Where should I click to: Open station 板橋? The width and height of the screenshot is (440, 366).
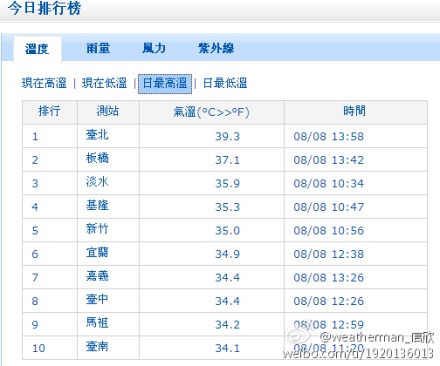pyautogui.click(x=97, y=158)
